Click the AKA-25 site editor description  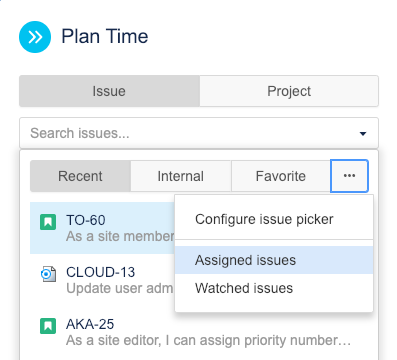[x=208, y=340]
